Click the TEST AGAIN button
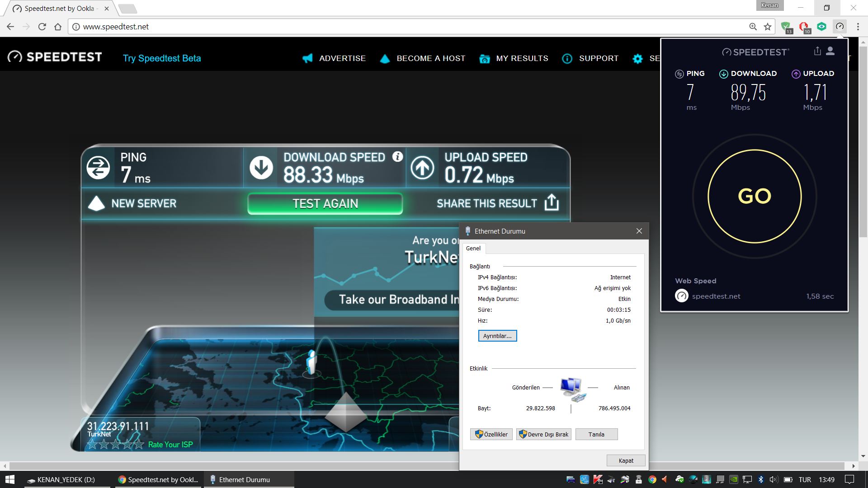Screen dimensions: 868x488 (x=325, y=204)
